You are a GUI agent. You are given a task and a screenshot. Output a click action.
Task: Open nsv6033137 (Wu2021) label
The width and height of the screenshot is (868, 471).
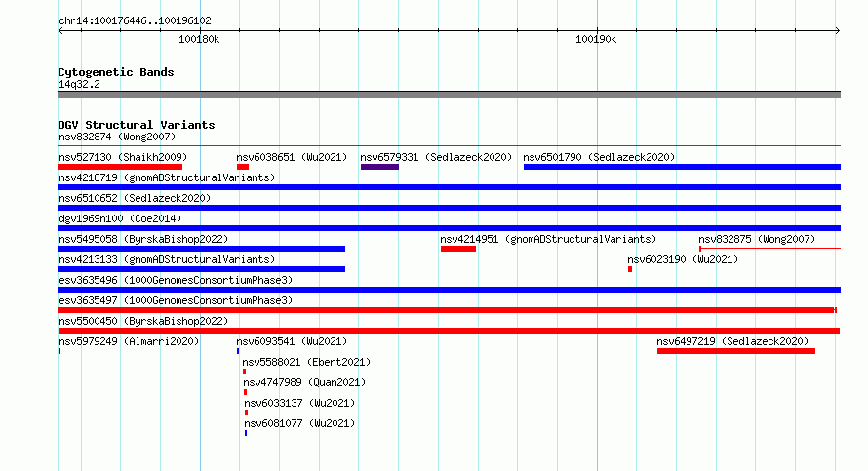tap(299, 403)
